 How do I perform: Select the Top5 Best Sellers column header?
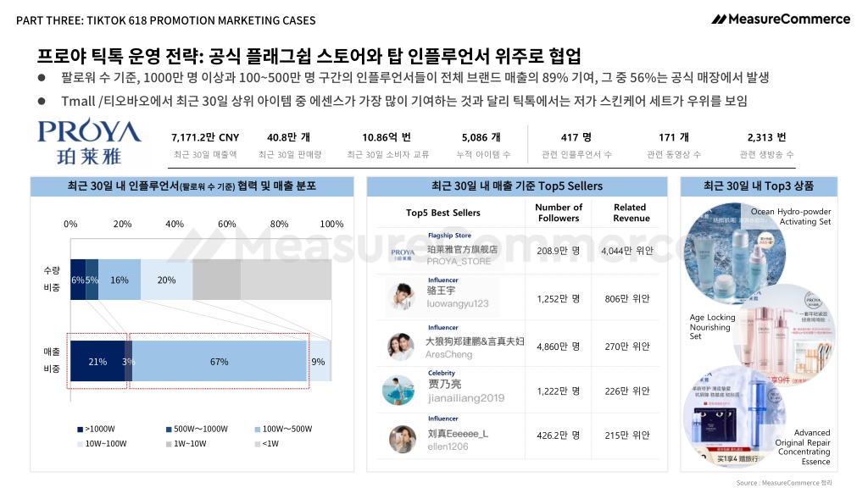442,213
